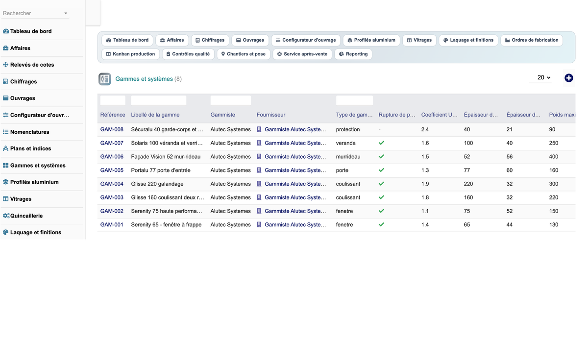Switch to the Chiffrages top tab
The height and width of the screenshot is (364, 588).
pos(210,40)
